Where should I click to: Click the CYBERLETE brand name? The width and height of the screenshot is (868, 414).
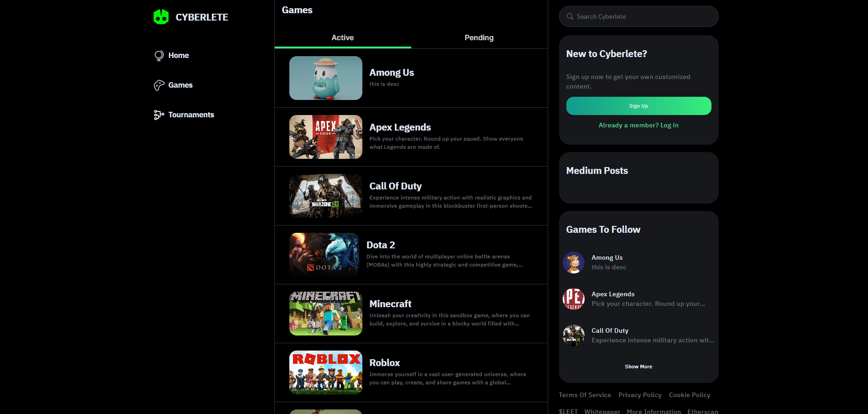click(x=202, y=17)
